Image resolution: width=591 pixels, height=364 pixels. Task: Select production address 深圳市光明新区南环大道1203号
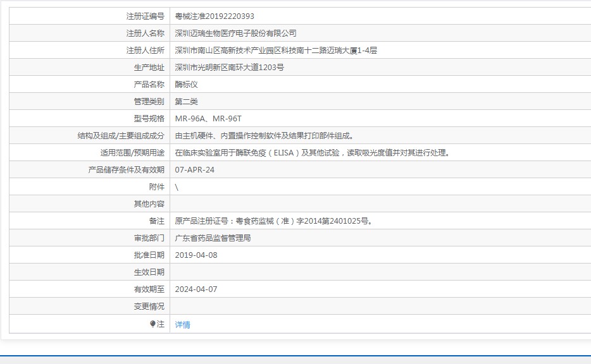(229, 68)
